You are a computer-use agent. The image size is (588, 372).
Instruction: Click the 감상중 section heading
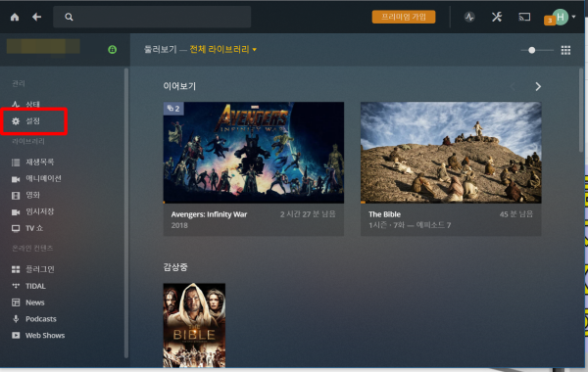click(175, 267)
